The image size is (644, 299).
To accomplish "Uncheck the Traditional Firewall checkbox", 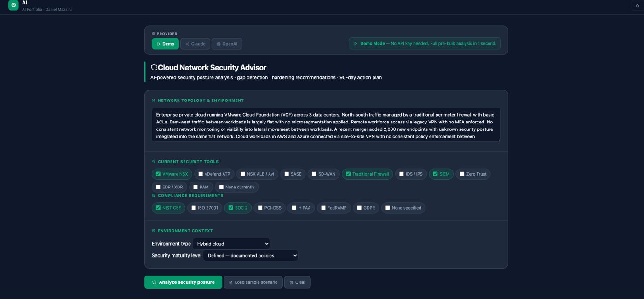I will click(x=348, y=174).
